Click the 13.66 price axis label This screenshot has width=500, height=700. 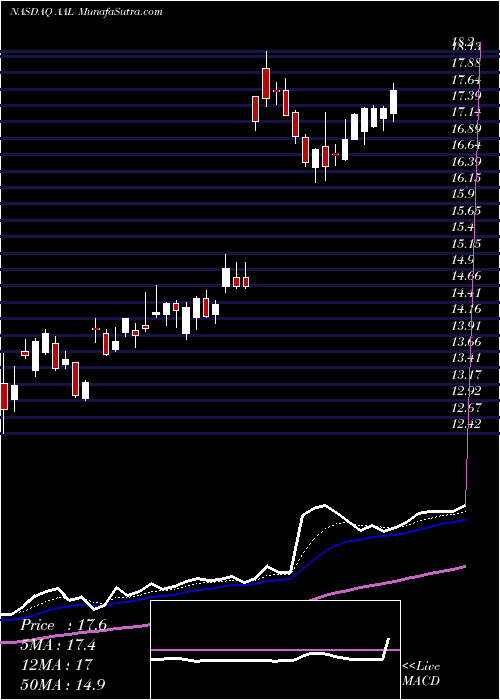pos(466,342)
